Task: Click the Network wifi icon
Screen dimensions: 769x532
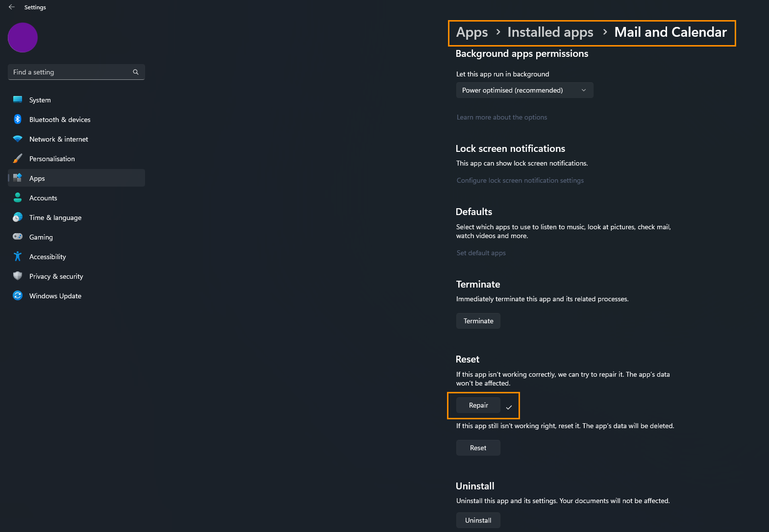Action: coord(18,139)
